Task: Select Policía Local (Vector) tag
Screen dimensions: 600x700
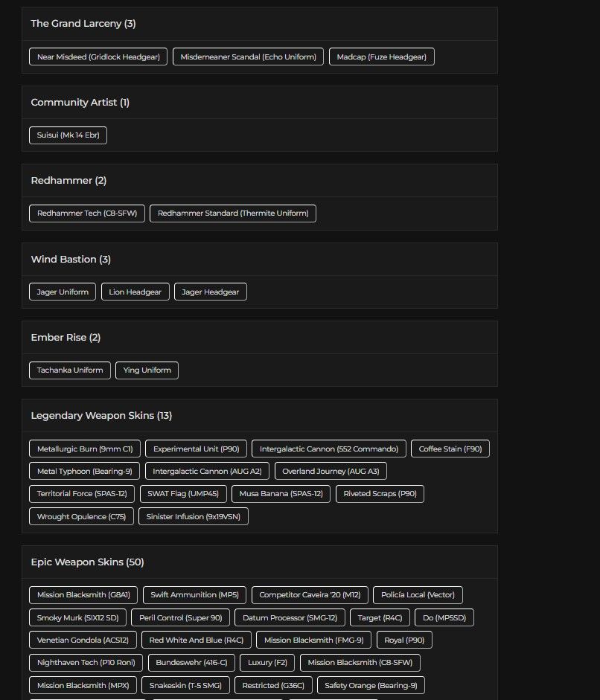Action: pos(418,595)
